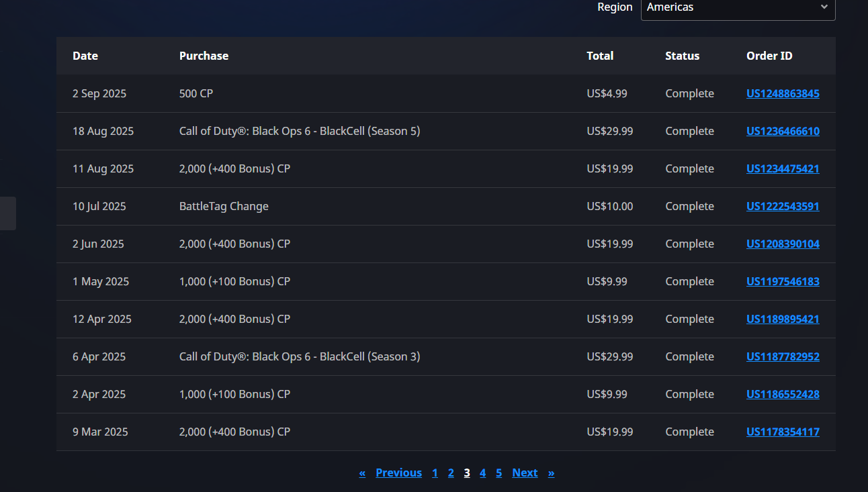868x492 pixels.
Task: Open order US1248863845
Action: click(783, 93)
